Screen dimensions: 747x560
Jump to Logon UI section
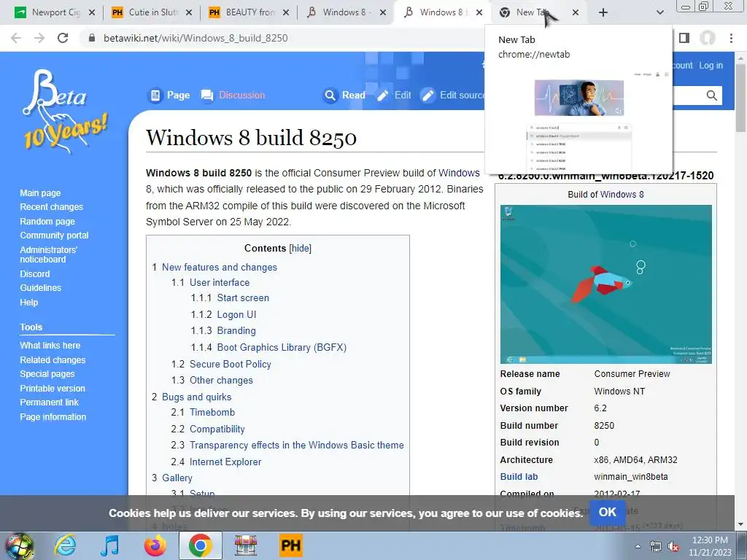pos(236,314)
